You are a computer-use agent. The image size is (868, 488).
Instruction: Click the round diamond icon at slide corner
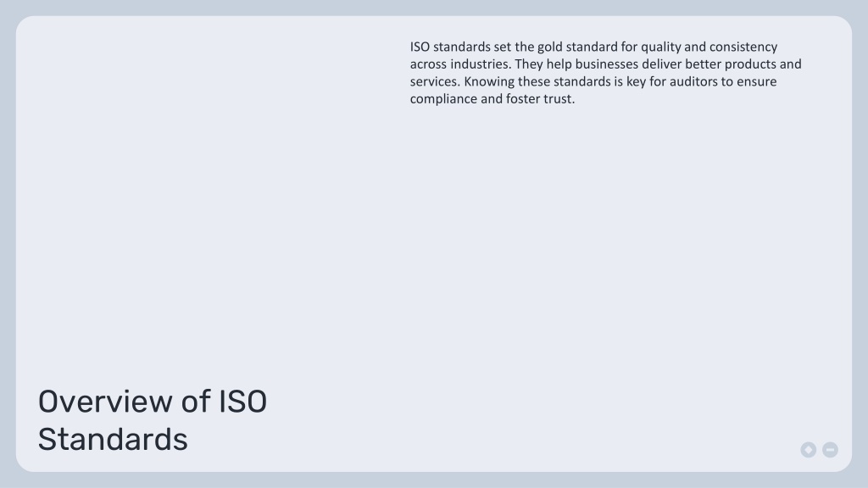click(x=808, y=450)
